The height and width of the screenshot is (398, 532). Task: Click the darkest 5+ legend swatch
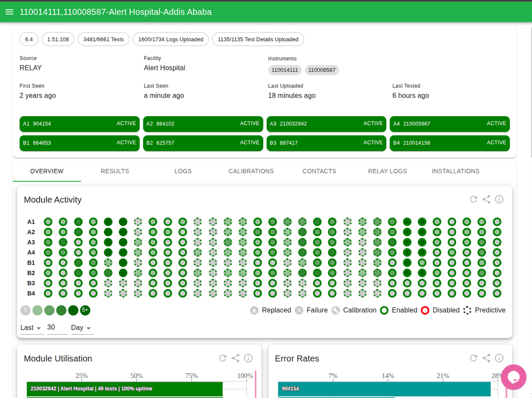85,310
